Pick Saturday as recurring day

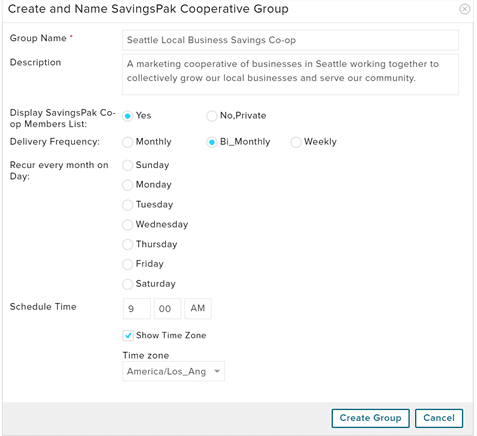[127, 284]
